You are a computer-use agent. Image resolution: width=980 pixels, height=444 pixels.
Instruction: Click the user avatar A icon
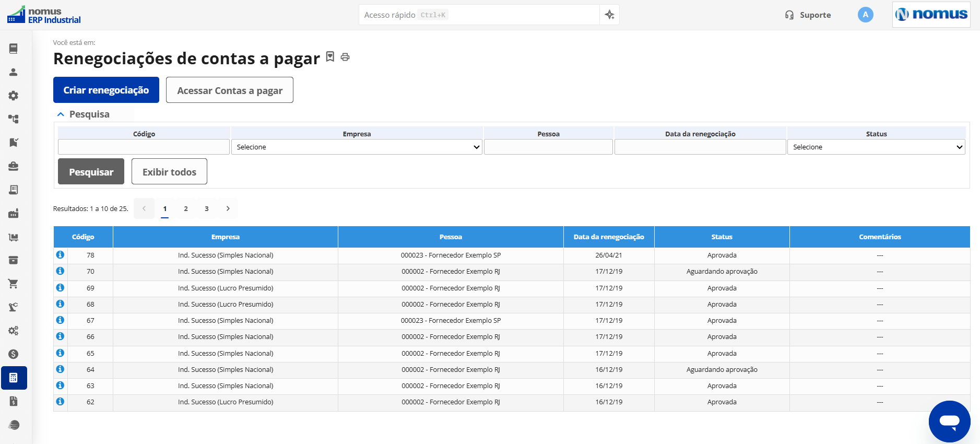tap(865, 15)
